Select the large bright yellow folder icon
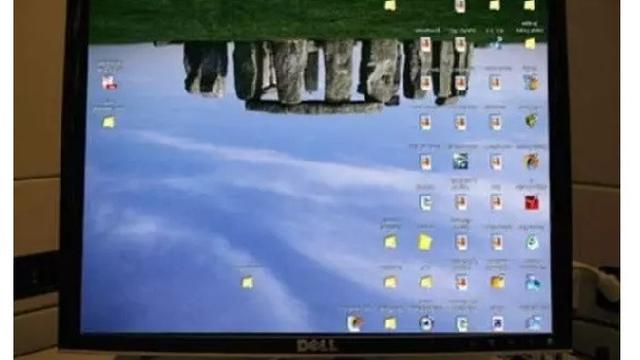640x360 pixels. click(x=425, y=242)
